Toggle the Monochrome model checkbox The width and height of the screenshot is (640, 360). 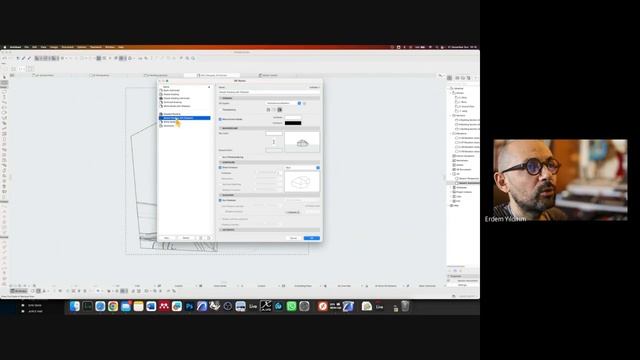[x=220, y=119]
